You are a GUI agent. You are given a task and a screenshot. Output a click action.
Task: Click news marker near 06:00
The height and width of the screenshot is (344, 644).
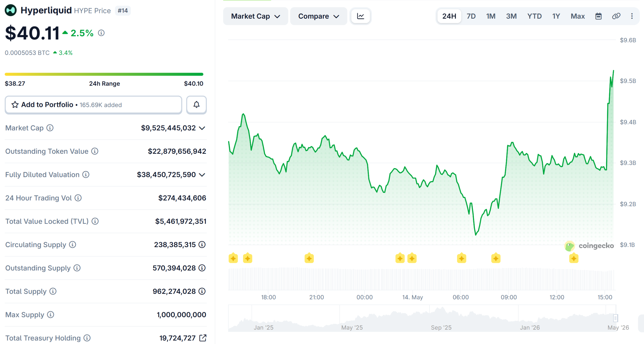pyautogui.click(x=462, y=258)
